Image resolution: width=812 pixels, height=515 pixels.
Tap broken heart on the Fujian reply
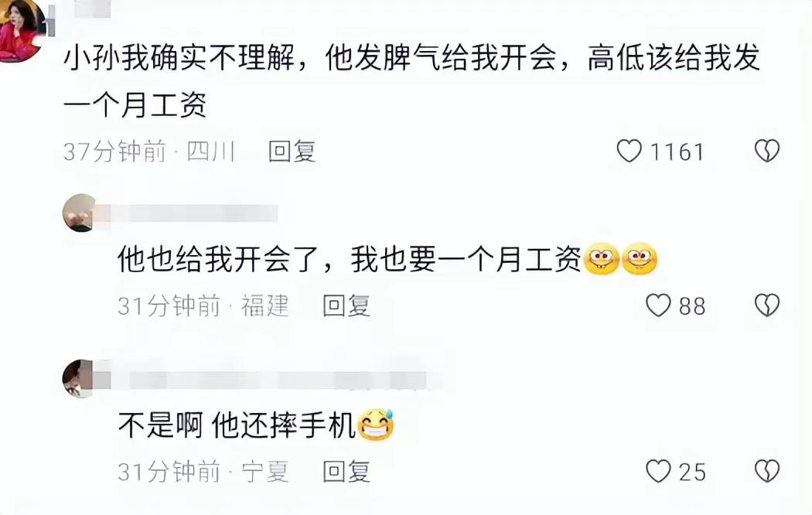[767, 305]
